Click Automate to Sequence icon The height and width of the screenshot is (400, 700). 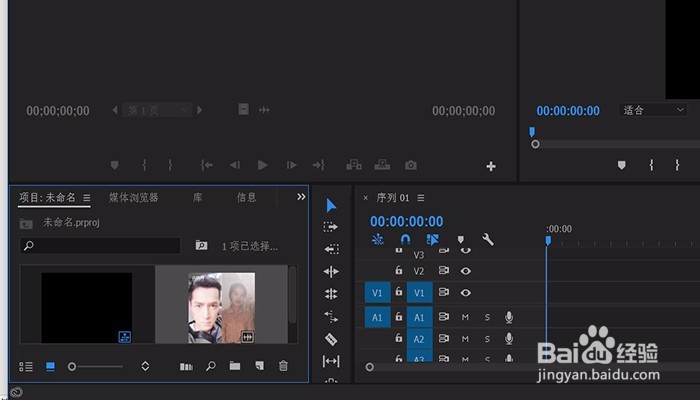click(186, 367)
